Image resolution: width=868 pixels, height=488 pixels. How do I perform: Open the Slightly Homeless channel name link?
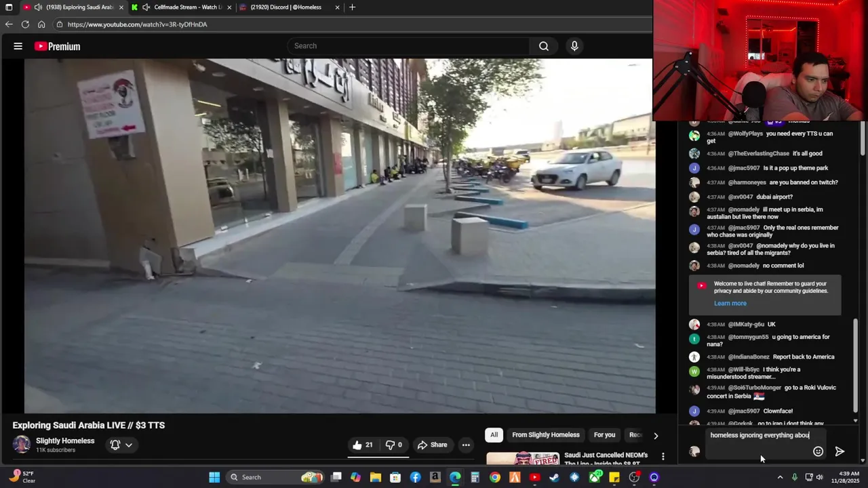pos(65,441)
